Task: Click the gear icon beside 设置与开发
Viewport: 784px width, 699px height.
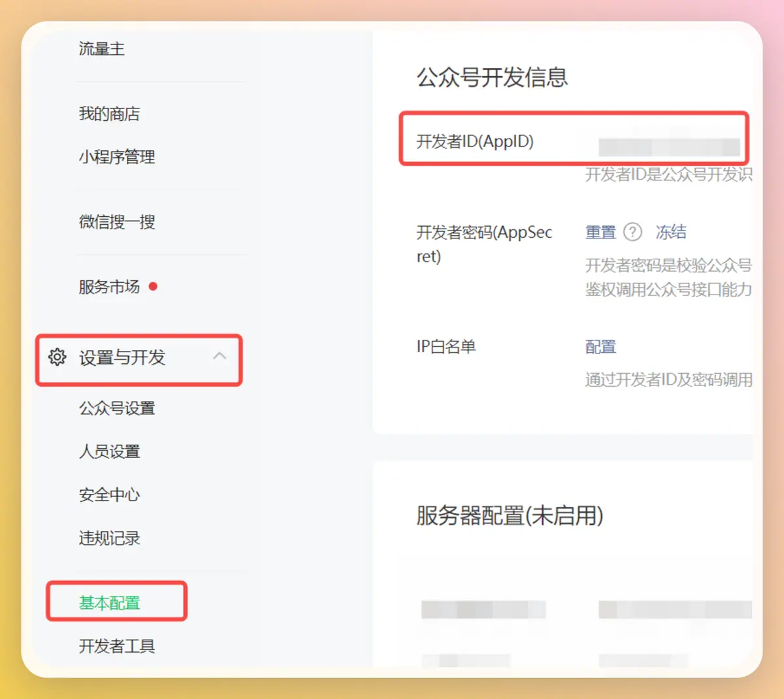Action: point(57,357)
